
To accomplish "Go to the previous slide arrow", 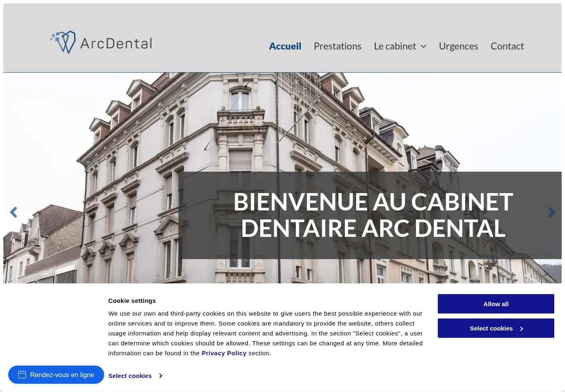I will pyautogui.click(x=14, y=213).
